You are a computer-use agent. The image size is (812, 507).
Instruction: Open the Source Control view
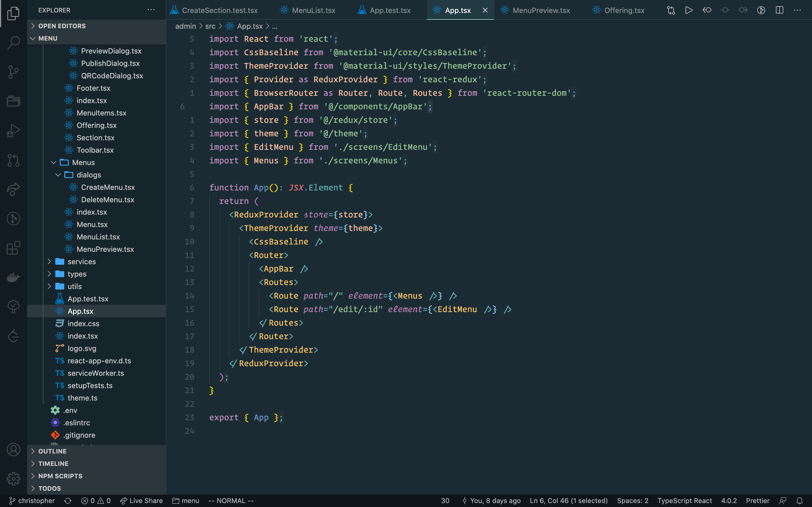(14, 72)
